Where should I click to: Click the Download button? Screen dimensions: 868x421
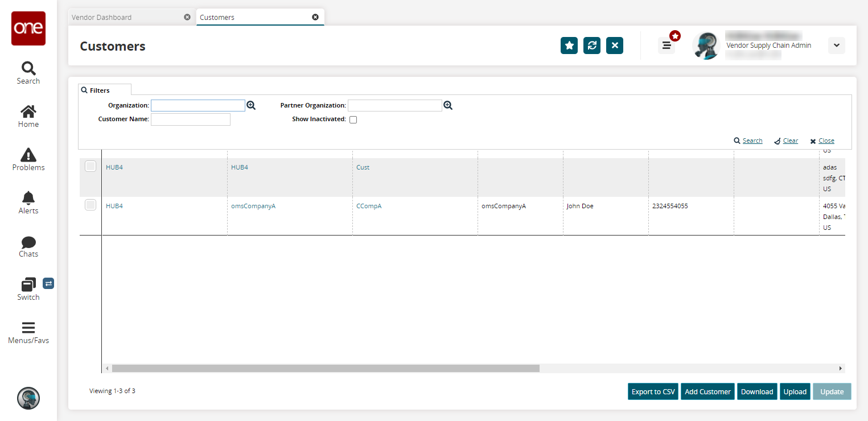point(757,391)
